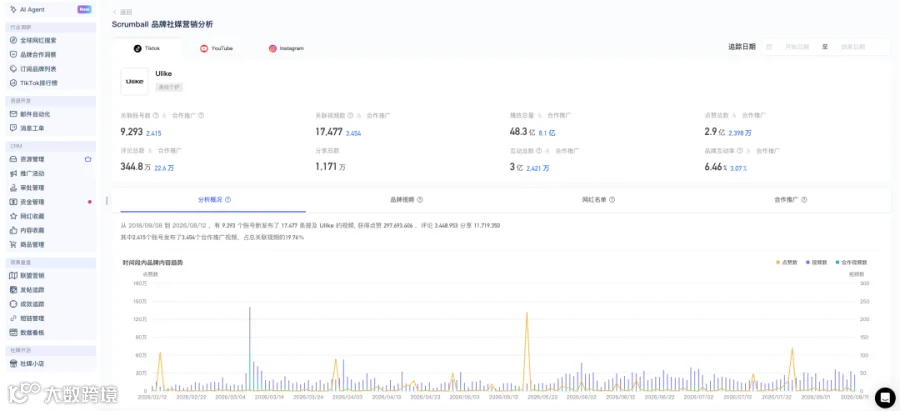Click the gray category tag under Ulike
Viewport: 900px width, 411px height.
click(x=169, y=87)
